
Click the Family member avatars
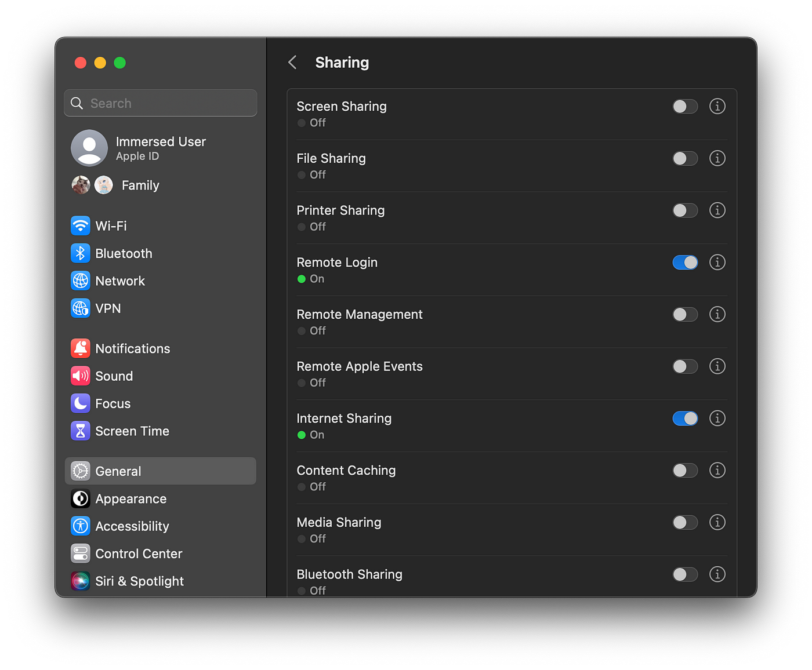[x=92, y=185]
